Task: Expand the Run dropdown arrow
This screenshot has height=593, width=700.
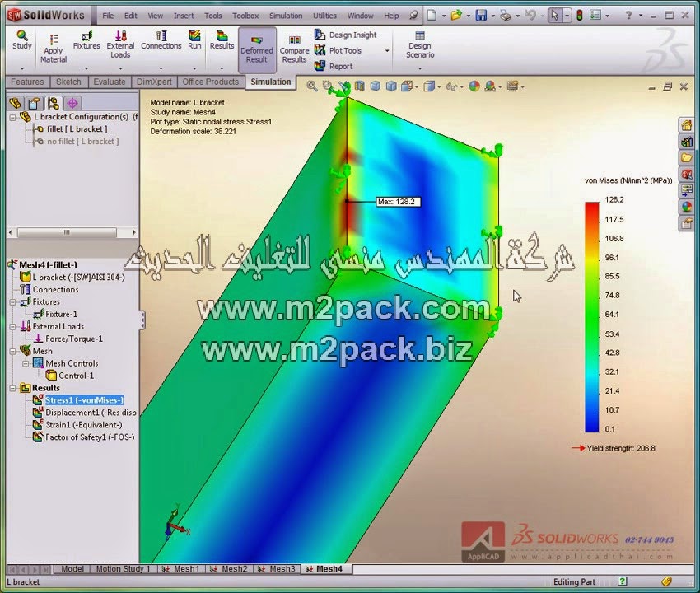Action: click(x=194, y=68)
